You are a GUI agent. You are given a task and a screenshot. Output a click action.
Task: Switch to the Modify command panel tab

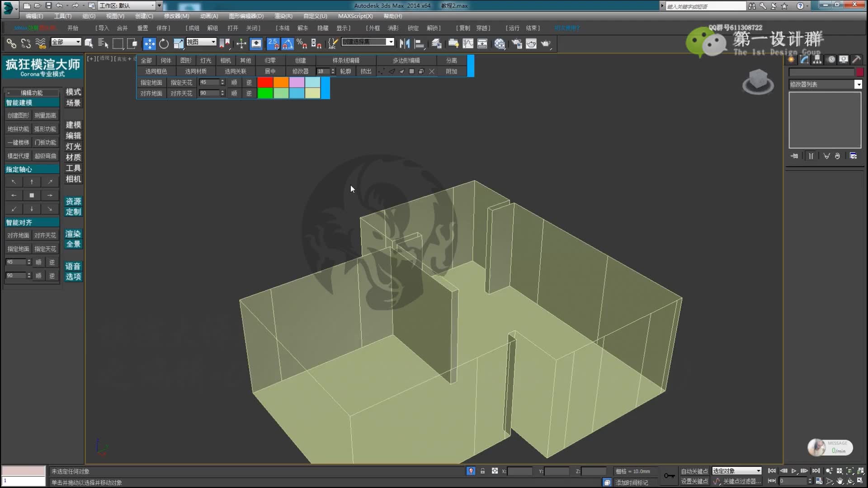point(804,60)
